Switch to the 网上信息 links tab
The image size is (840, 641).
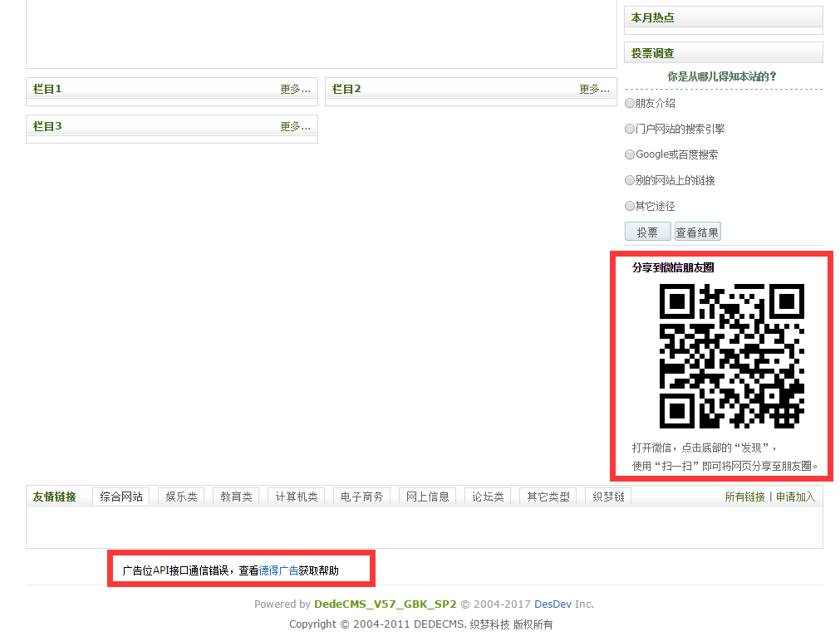(x=428, y=497)
